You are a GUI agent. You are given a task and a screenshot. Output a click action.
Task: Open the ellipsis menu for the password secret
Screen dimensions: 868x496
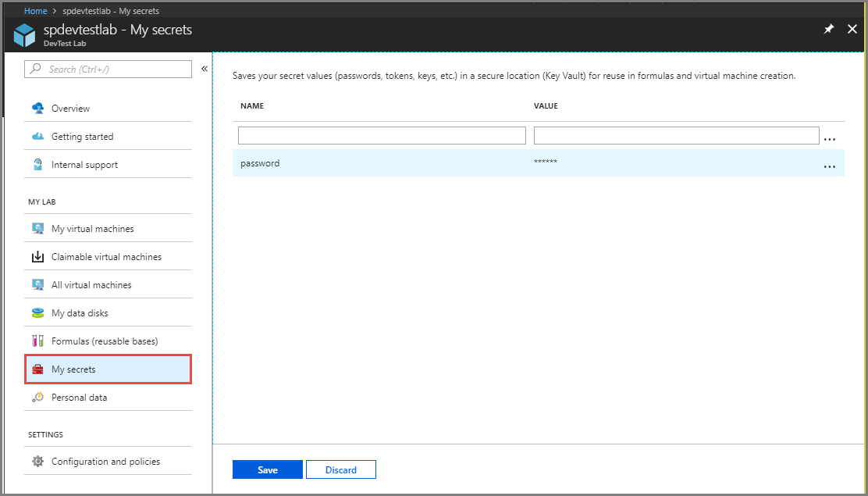pos(830,166)
